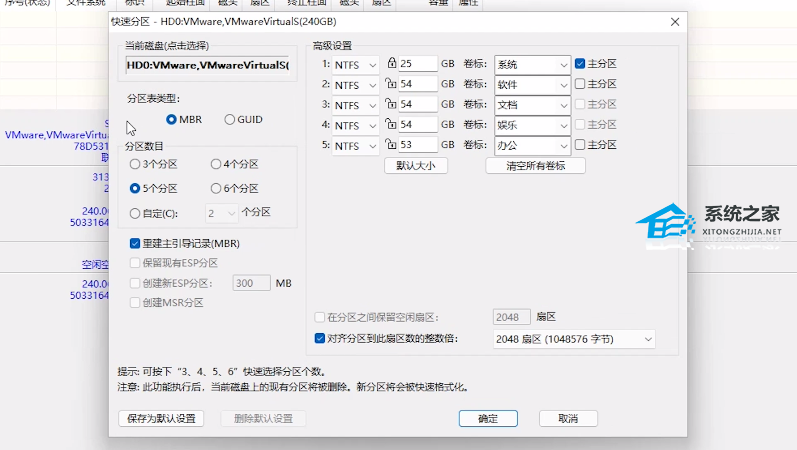Edit the partition 1 size field showing 25
797x450 pixels.
tap(418, 64)
